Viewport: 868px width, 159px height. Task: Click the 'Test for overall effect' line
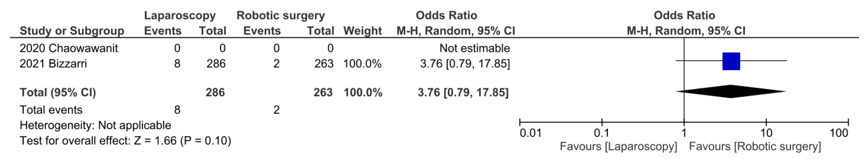(x=125, y=140)
